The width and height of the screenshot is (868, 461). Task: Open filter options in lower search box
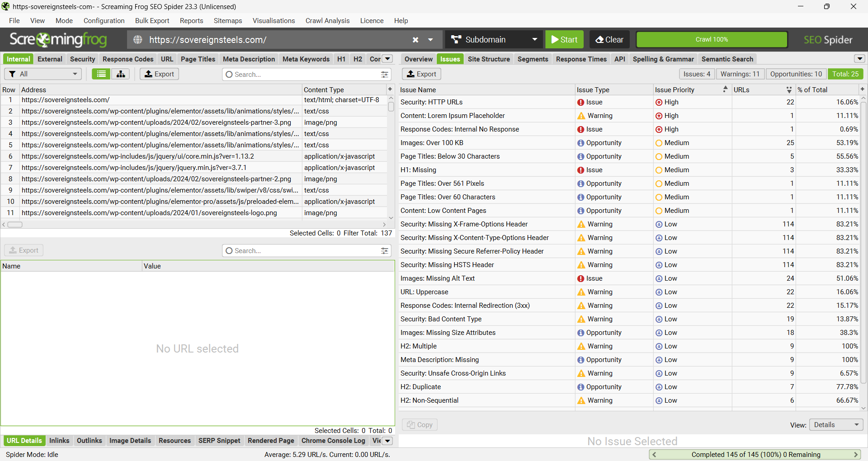[x=384, y=251]
